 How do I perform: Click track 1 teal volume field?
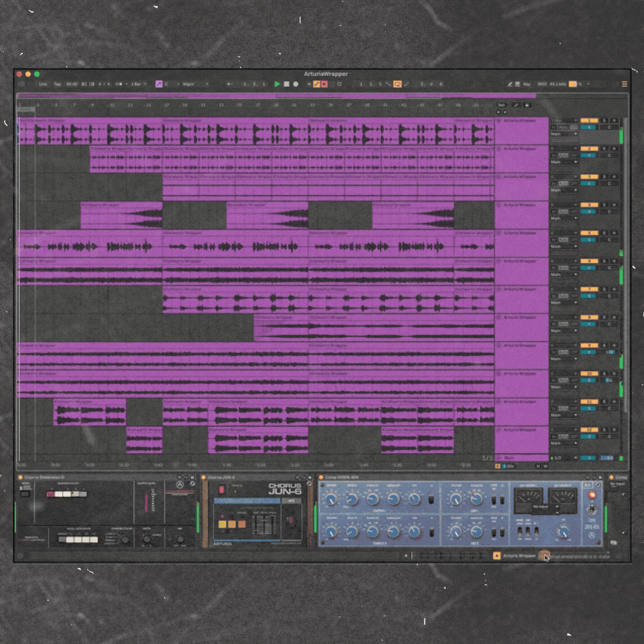tap(589, 127)
